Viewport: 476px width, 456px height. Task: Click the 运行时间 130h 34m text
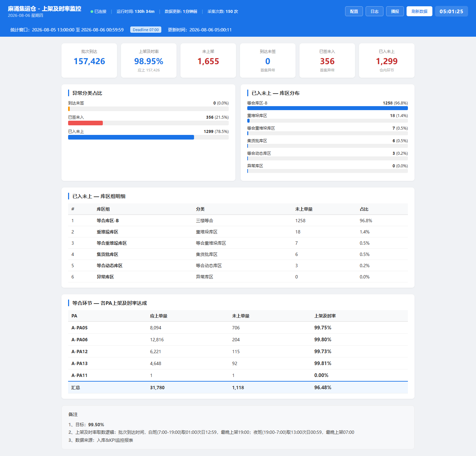[x=136, y=12]
